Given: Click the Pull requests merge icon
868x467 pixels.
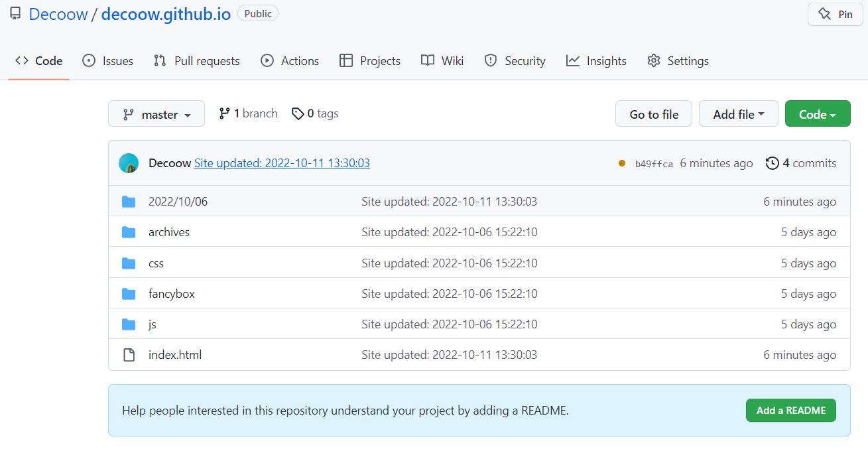Looking at the screenshot, I should tap(160, 60).
